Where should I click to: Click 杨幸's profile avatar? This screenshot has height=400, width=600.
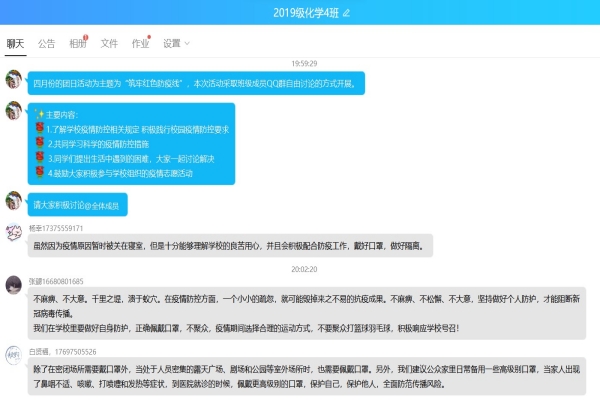[14, 233]
